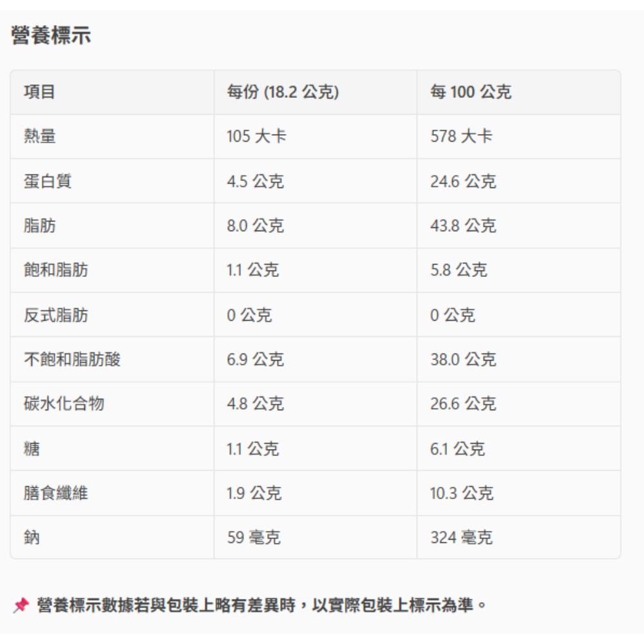
Task: Click the bold disclaimer text below table
Action: [263, 605]
